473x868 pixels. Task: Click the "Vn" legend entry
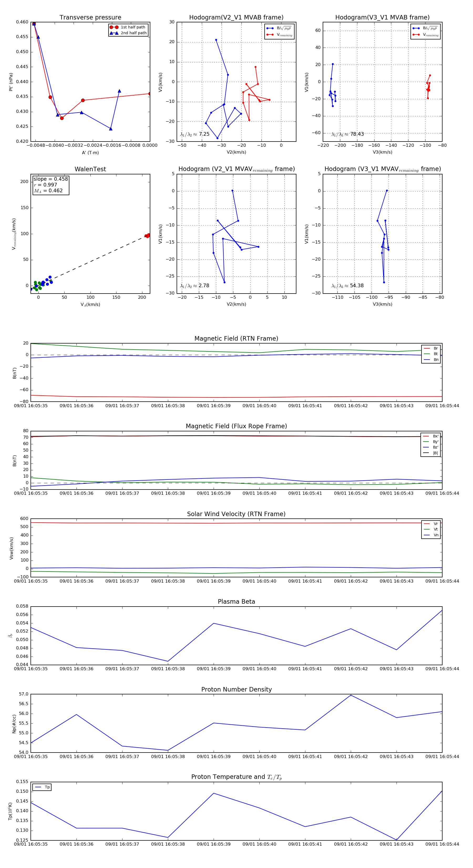431,535
